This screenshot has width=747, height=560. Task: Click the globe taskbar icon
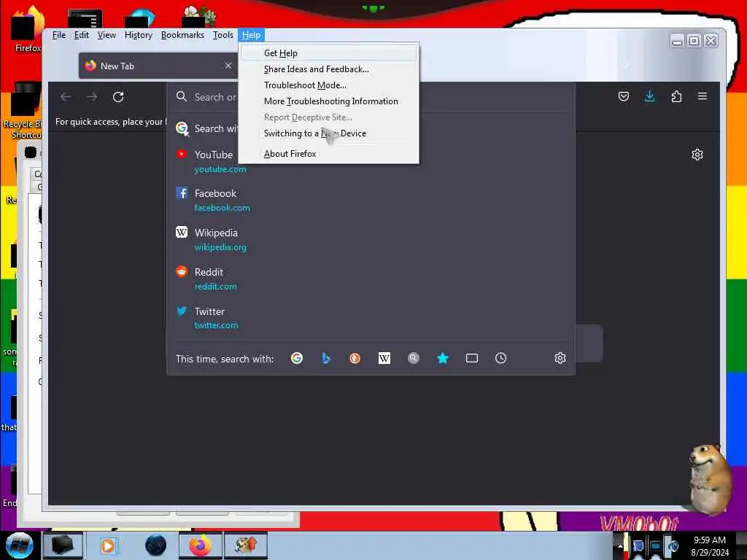pyautogui.click(x=155, y=545)
